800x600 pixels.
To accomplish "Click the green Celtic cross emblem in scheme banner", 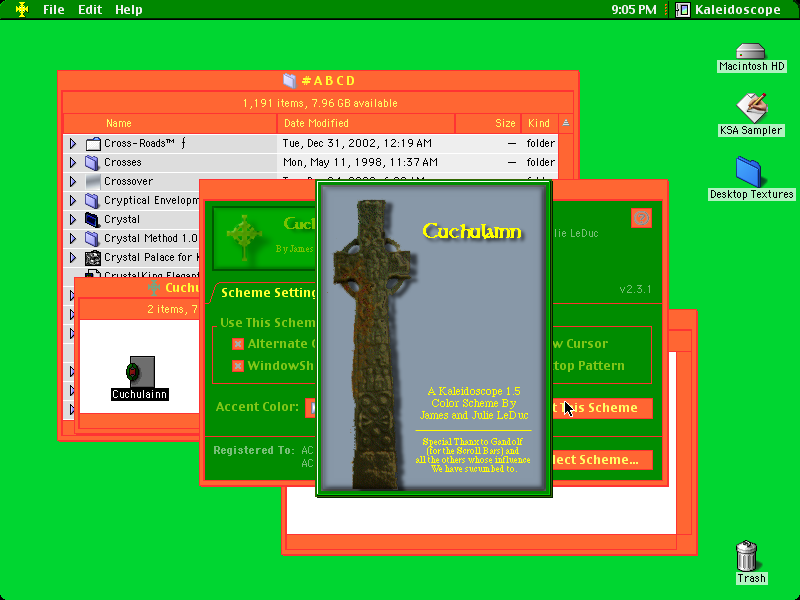I will 245,238.
